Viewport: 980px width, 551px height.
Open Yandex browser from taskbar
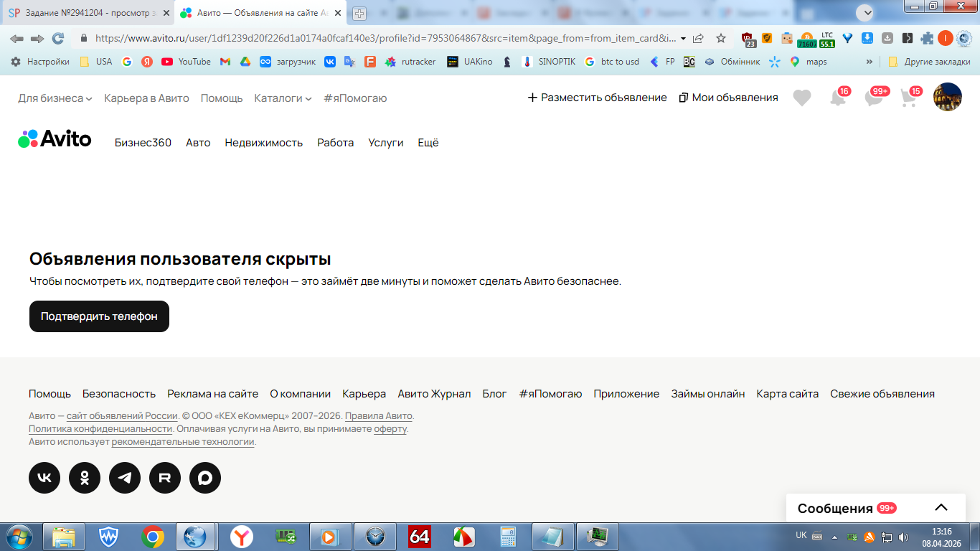[242, 537]
